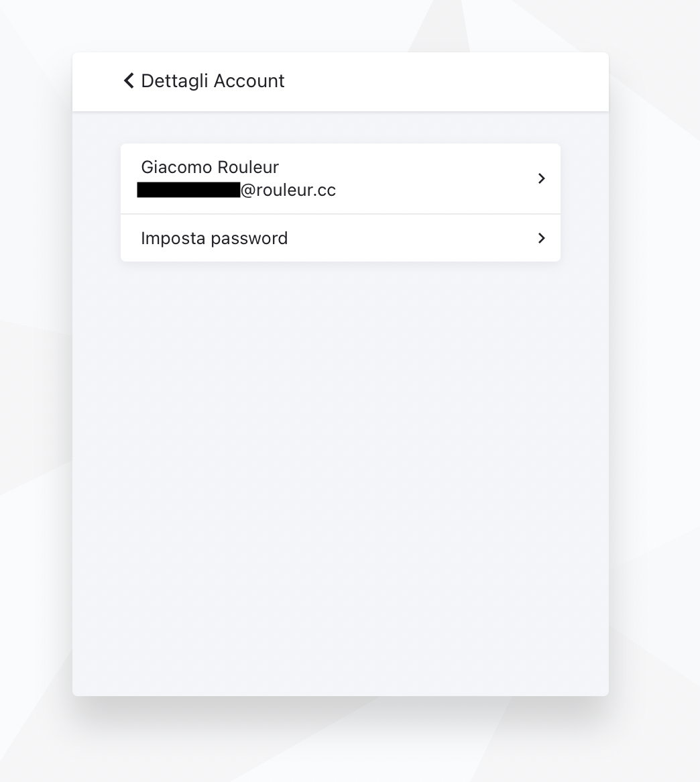Select the Imposta password text
700x782 pixels.
pos(215,238)
